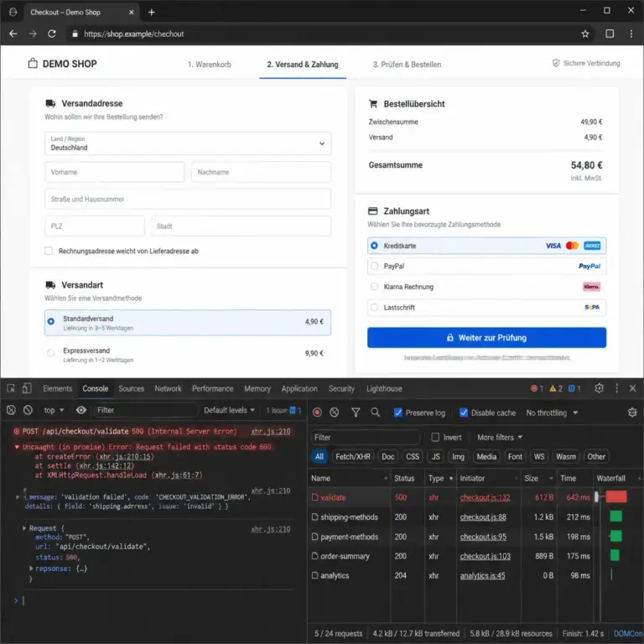Bookmark this page with the star icon

(584, 34)
